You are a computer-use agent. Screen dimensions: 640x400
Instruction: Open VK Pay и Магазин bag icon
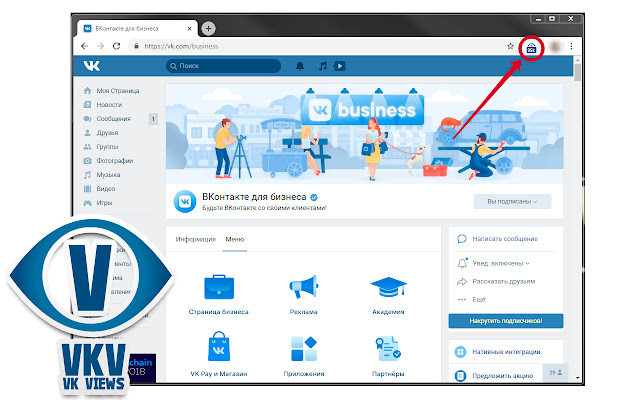tap(219, 347)
